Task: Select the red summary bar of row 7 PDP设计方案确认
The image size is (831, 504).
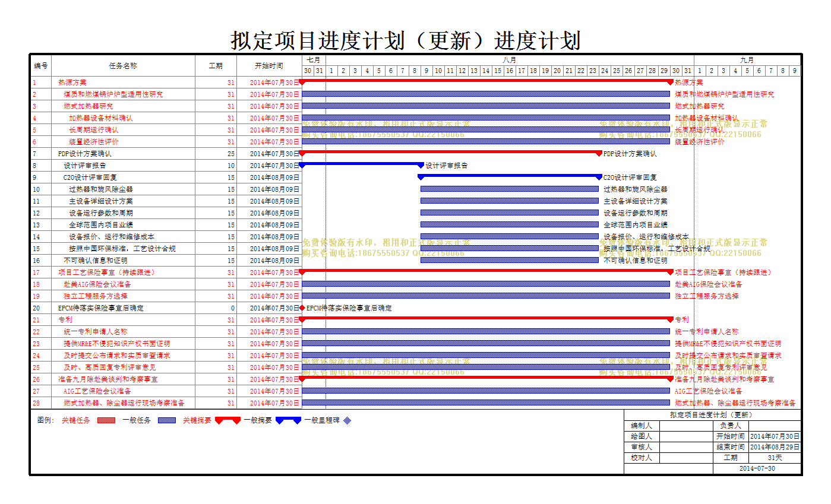Action: (x=450, y=153)
